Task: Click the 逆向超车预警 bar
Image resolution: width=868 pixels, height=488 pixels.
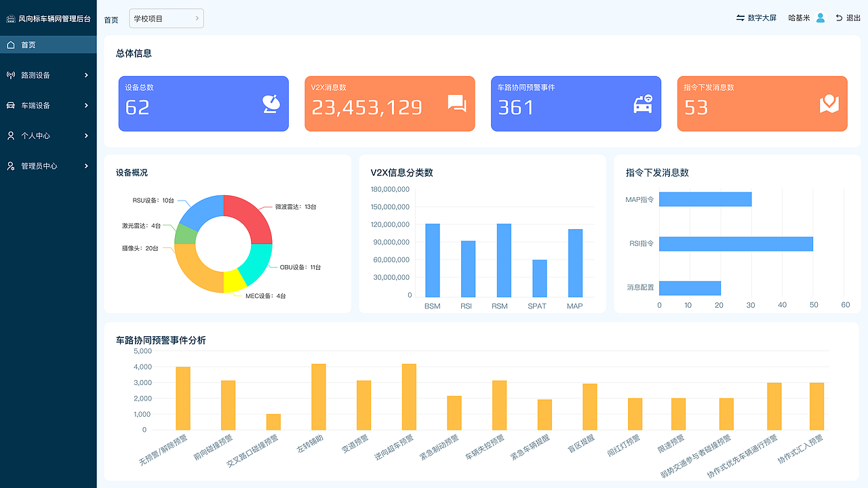Action: tap(409, 396)
